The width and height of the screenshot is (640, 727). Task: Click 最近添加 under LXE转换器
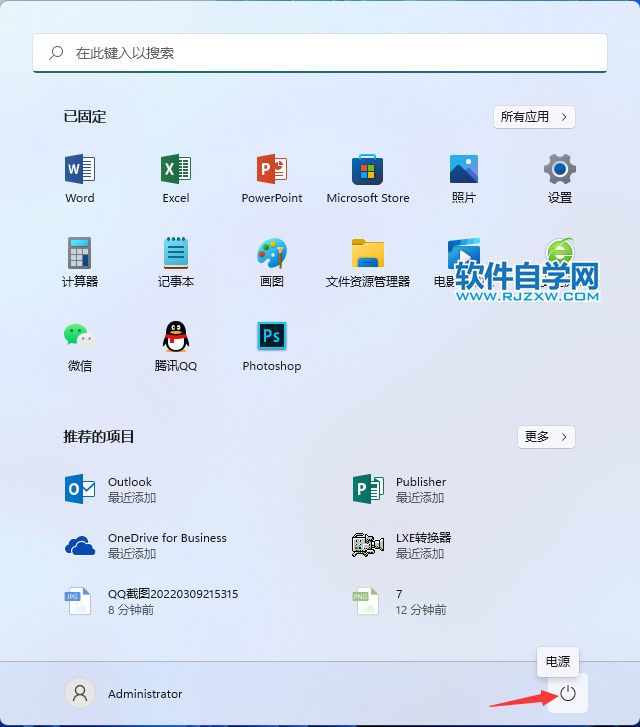(420, 554)
